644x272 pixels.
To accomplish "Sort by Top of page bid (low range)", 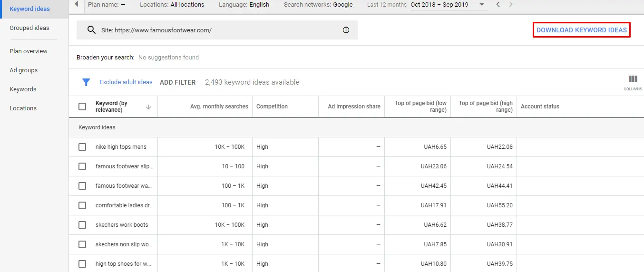I will click(x=421, y=107).
